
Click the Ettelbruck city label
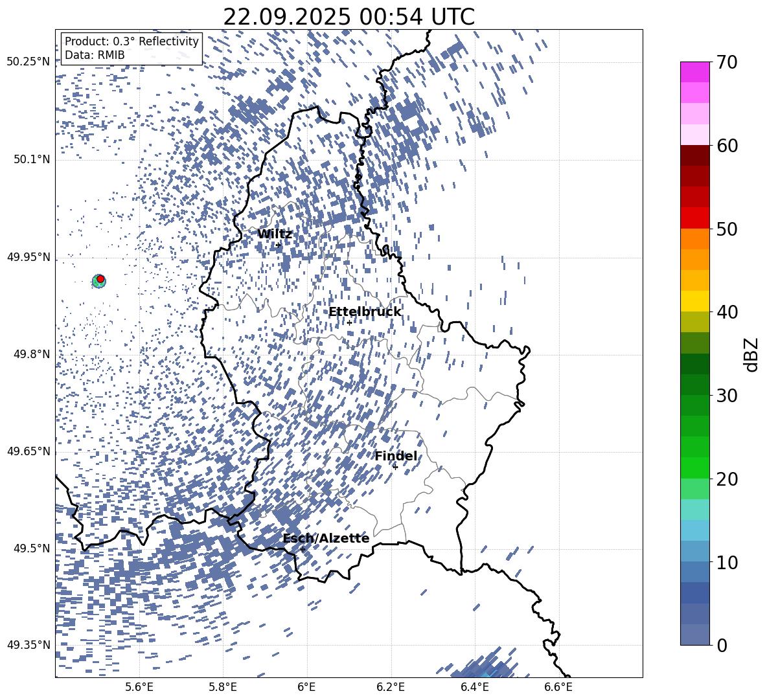pos(365,312)
